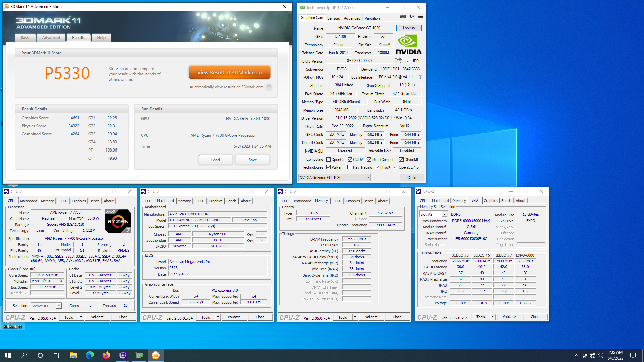Toggle the OpenGL 4.6 checkbox
This screenshot has width=644, height=362.
[396, 167]
